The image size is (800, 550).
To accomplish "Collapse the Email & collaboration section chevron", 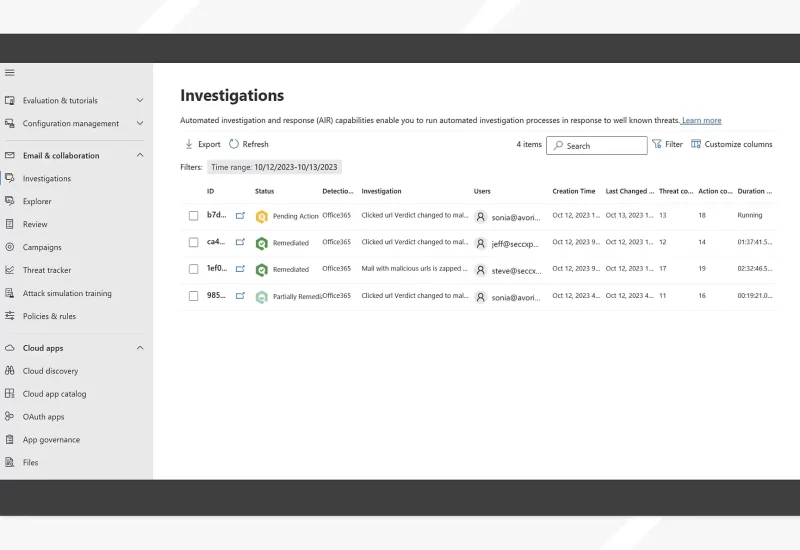I will (x=140, y=155).
